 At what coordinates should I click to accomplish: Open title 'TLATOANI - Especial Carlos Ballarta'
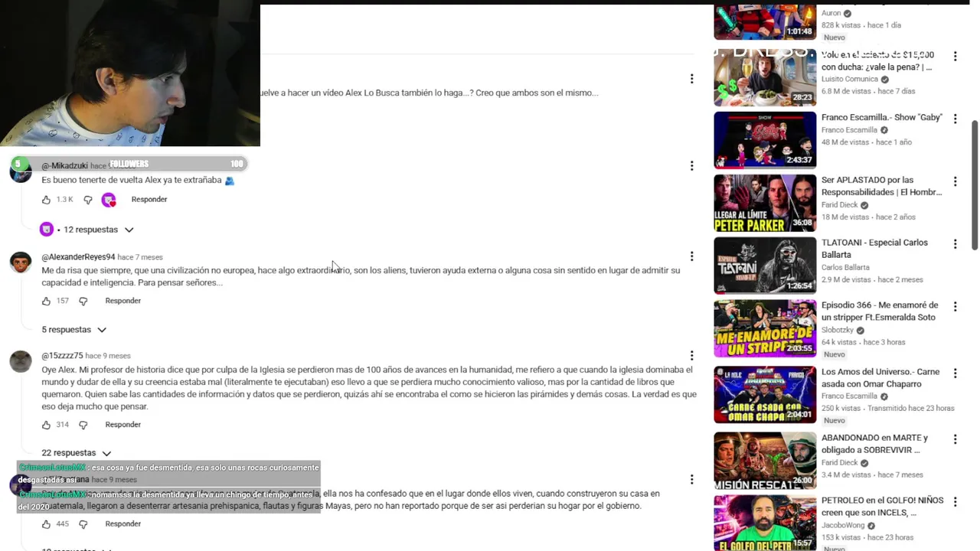pyautogui.click(x=874, y=249)
